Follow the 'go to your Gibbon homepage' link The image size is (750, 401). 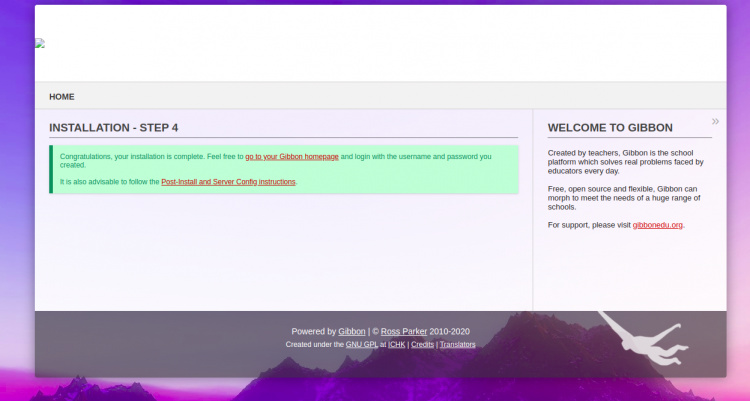point(292,156)
